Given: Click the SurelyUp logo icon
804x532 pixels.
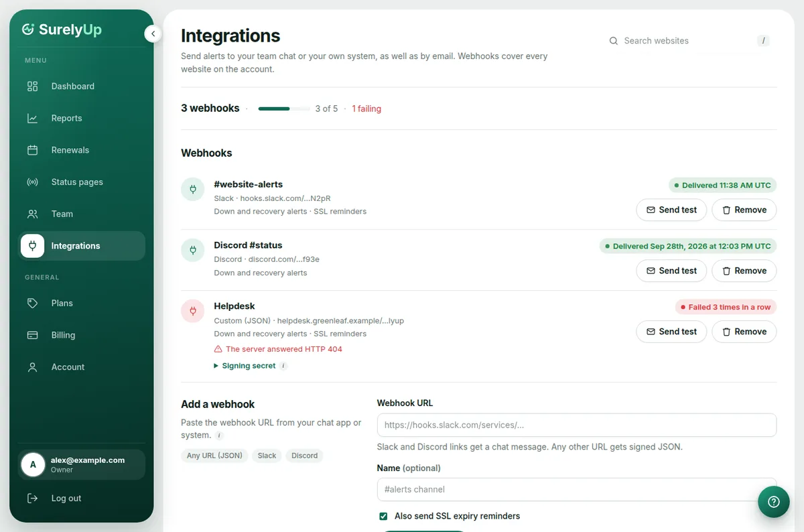Looking at the screenshot, I should (28, 29).
